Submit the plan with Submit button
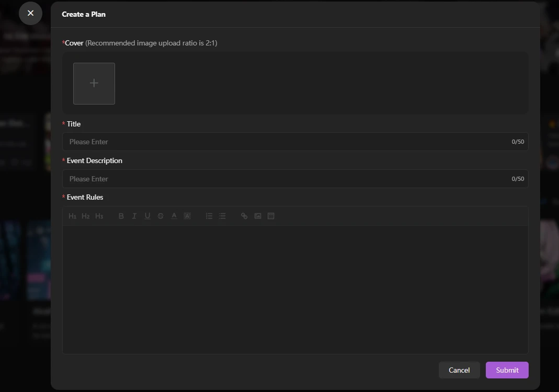559x392 pixels. (x=507, y=370)
